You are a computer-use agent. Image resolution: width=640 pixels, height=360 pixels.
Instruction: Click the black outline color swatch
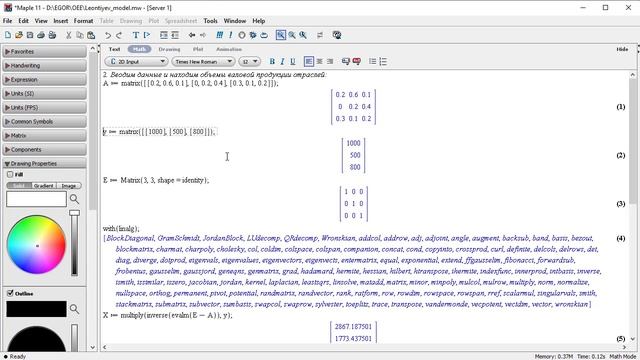tap(36, 309)
